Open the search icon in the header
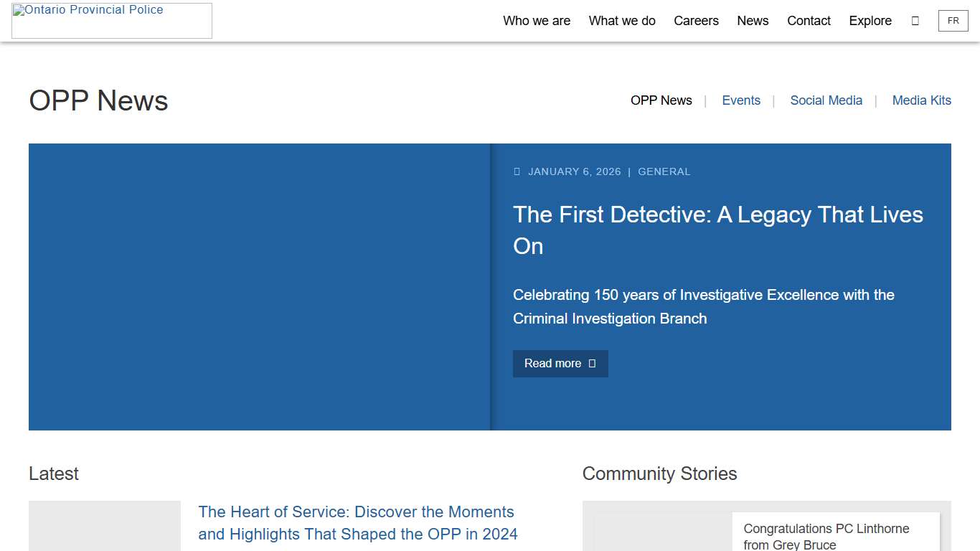 click(x=915, y=21)
